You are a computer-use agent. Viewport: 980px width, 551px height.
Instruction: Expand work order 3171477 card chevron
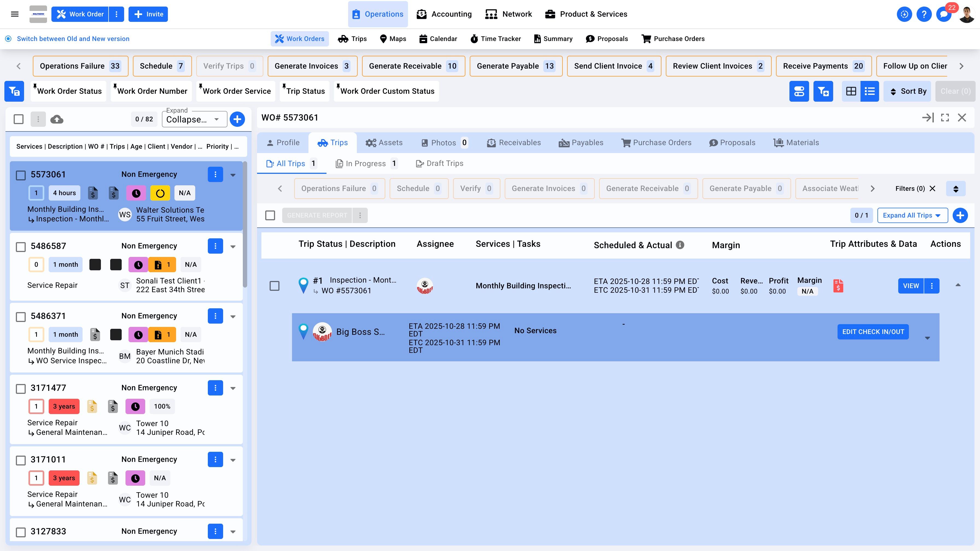233,388
